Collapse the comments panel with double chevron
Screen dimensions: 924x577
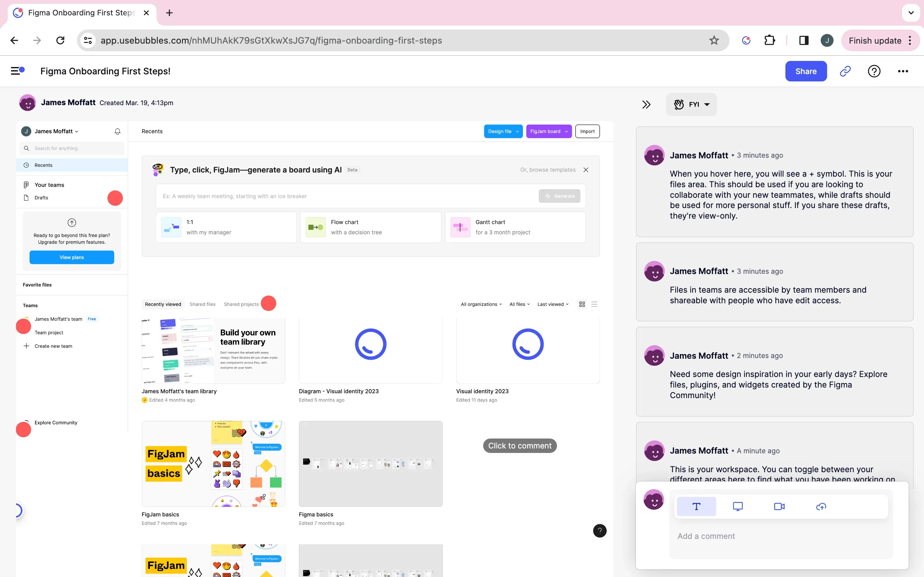click(x=646, y=105)
